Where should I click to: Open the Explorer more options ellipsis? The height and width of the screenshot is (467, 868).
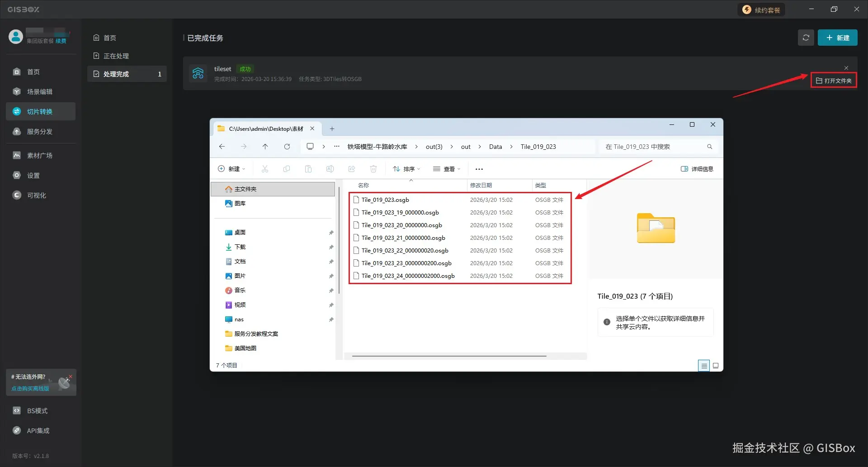[x=479, y=169]
